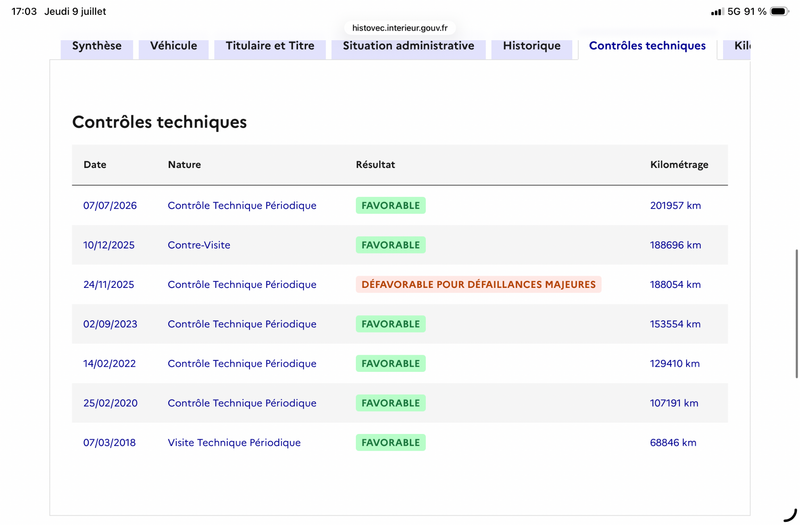Image resolution: width=800 pixels, height=525 pixels.
Task: Select the date 07/03/2018
Action: (110, 443)
